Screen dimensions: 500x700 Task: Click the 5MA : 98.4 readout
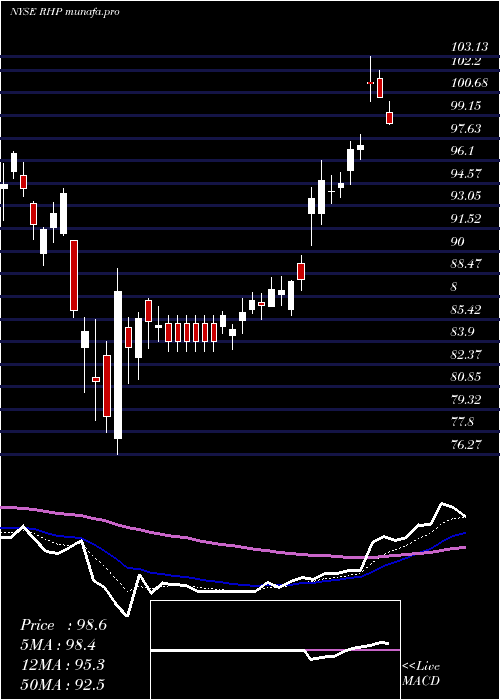click(x=59, y=645)
